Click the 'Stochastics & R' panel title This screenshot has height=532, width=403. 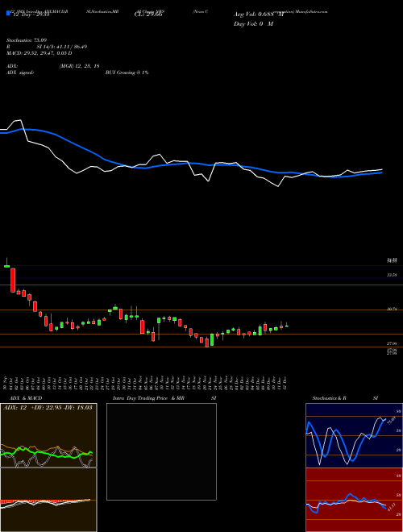click(329, 398)
